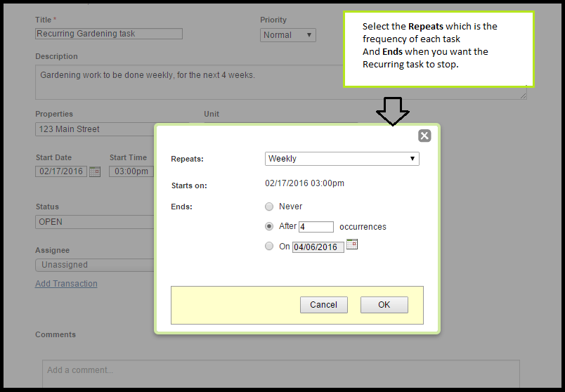Close the recurrence dialog with the X icon
Screen dimensions: 565x392
[x=424, y=136]
